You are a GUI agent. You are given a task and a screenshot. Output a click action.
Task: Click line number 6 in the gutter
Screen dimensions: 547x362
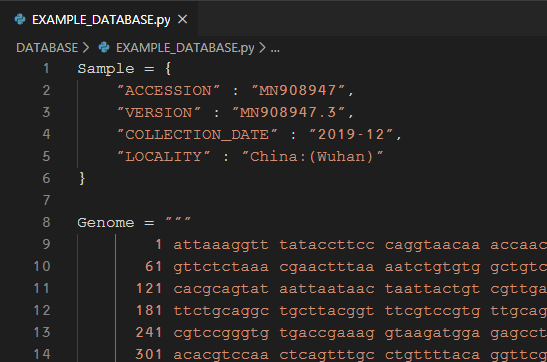tap(46, 178)
